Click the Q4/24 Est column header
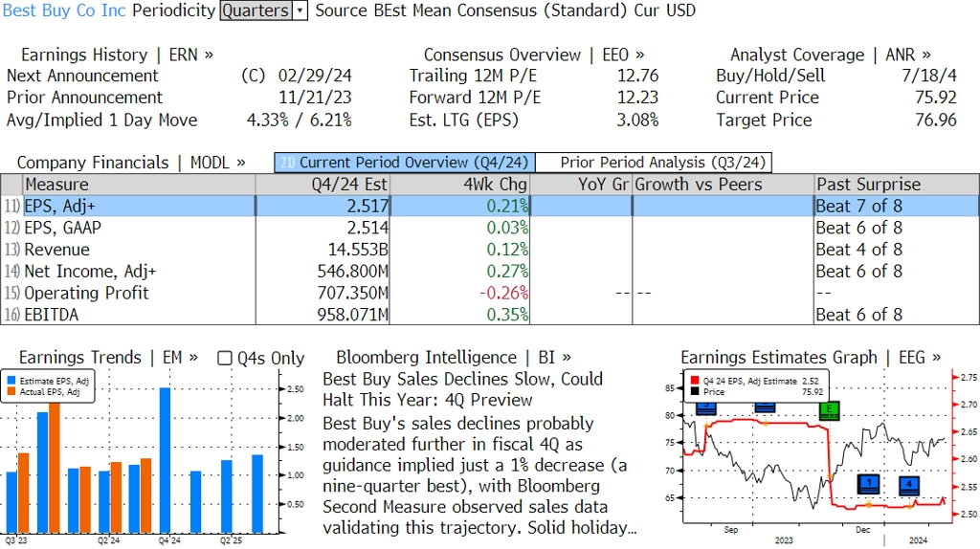The width and height of the screenshot is (980, 549). (x=323, y=185)
